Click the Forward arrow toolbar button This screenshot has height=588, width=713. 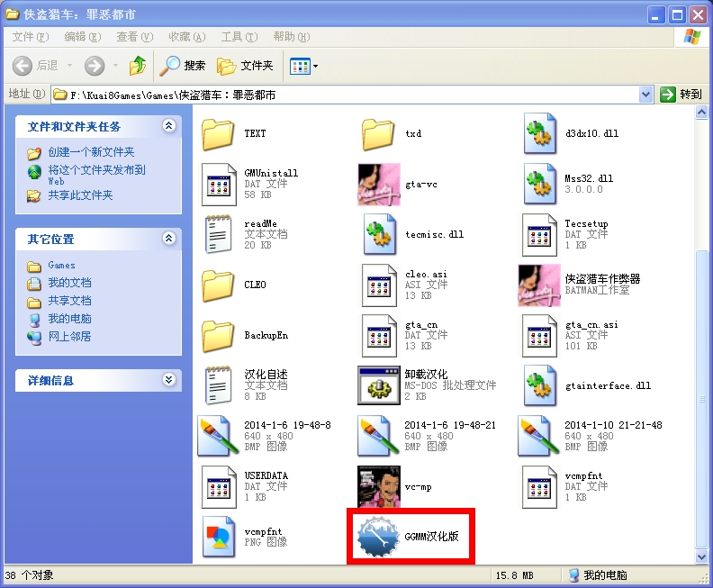pos(95,67)
